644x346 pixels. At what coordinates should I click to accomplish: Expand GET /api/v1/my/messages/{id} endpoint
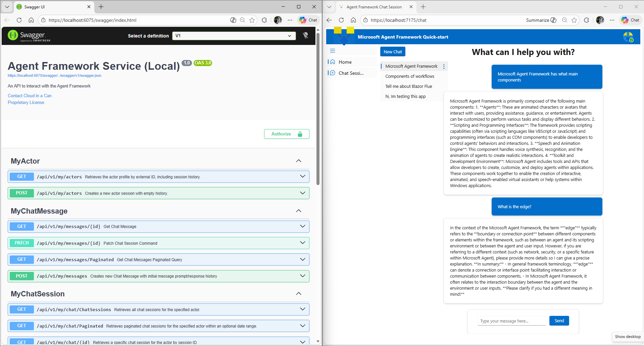(x=158, y=227)
